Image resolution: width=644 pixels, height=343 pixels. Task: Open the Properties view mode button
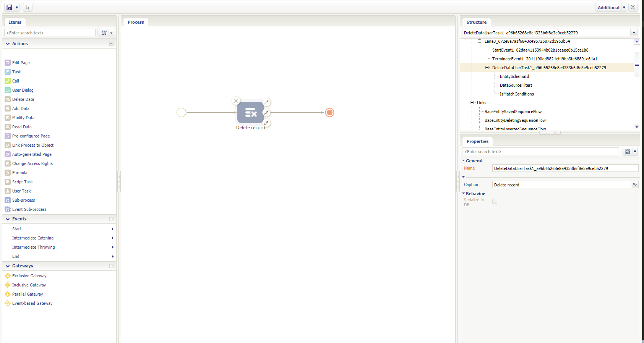pos(630,152)
